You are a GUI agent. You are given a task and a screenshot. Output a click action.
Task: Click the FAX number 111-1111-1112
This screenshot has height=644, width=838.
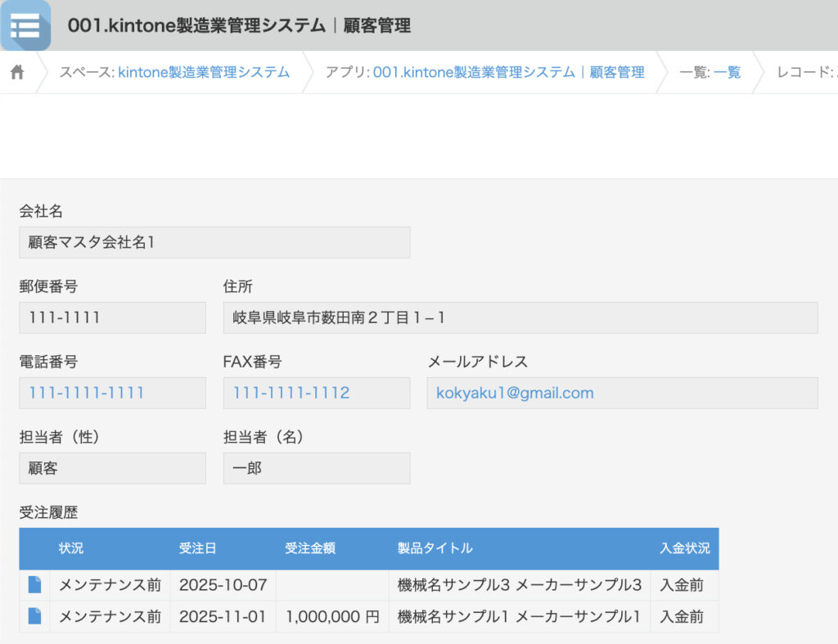pos(291,393)
